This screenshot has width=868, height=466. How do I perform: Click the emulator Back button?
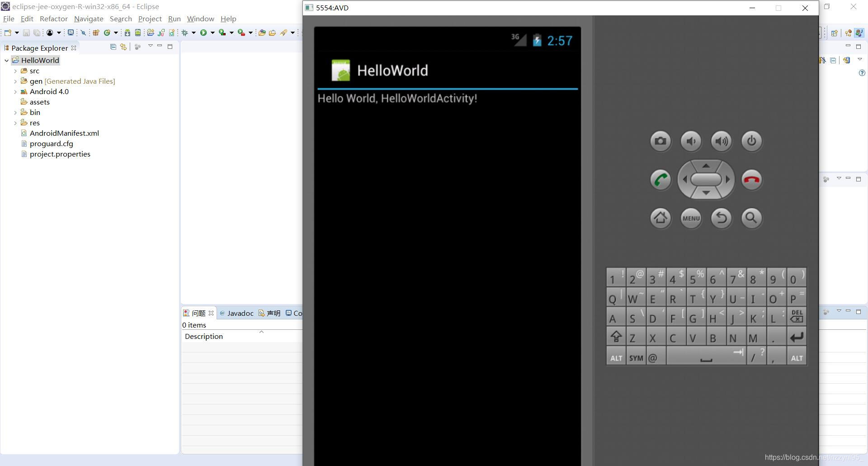click(x=722, y=218)
